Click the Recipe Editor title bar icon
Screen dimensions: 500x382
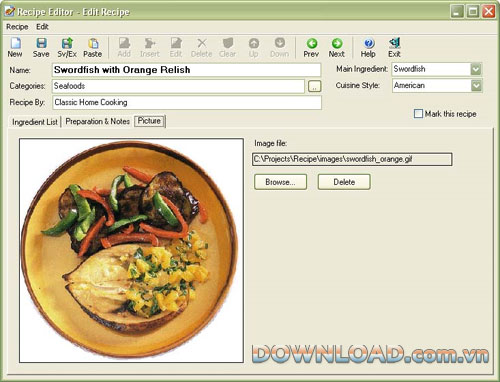[x=9, y=11]
